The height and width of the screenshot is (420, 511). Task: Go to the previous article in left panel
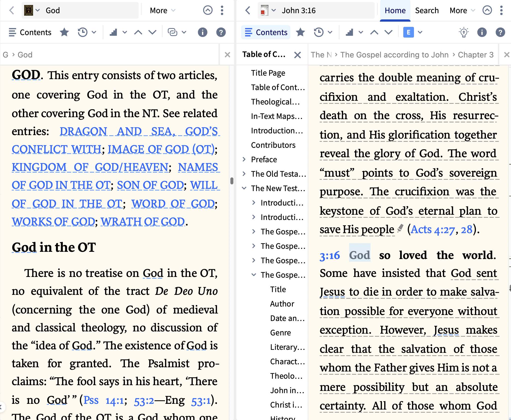pyautogui.click(x=138, y=32)
